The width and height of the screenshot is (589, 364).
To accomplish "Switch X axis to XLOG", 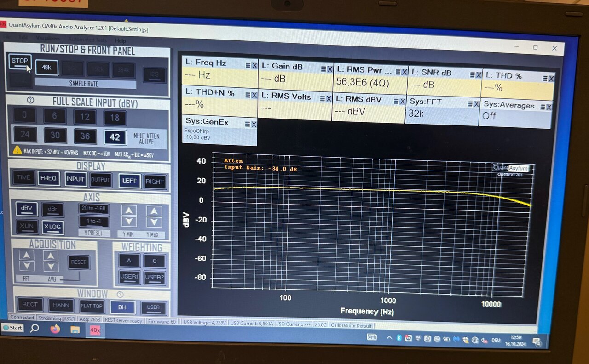I will [x=53, y=227].
